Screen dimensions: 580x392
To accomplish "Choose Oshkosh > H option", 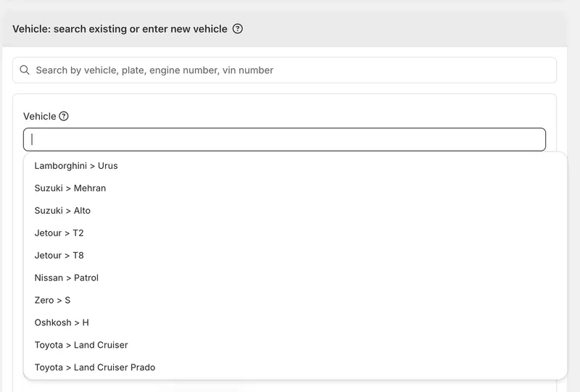I will 295,322.
